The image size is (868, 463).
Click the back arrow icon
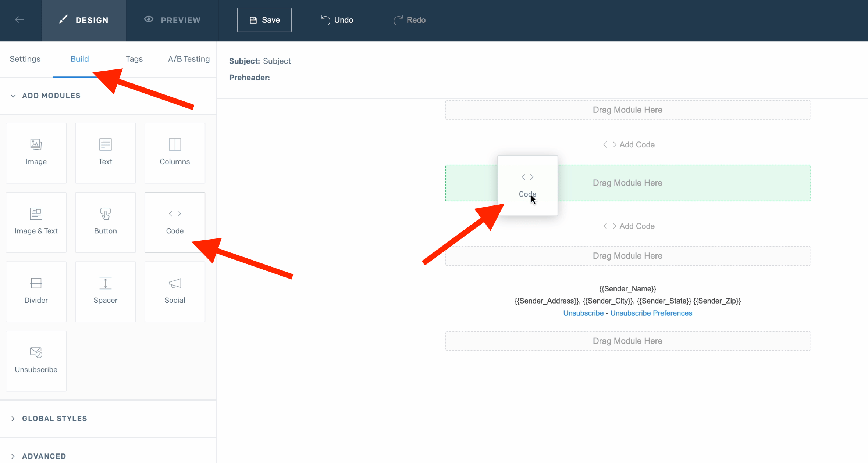coord(19,20)
